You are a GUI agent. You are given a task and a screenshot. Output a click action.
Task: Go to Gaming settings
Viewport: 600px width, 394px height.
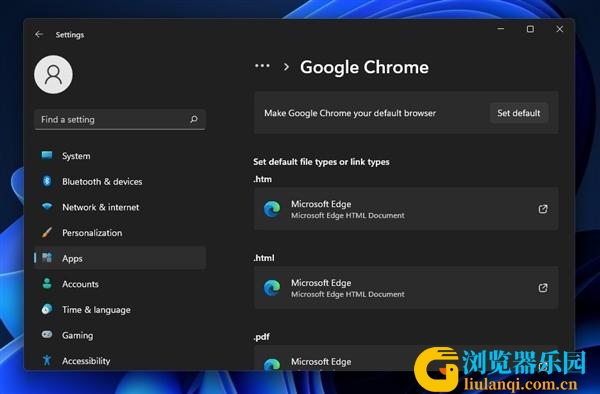point(120,335)
